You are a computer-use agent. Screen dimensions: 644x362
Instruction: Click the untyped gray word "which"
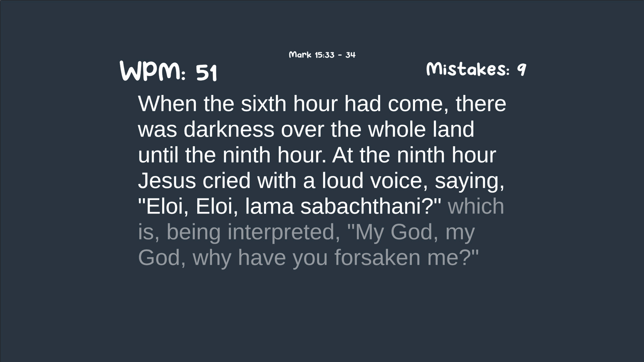(476, 206)
